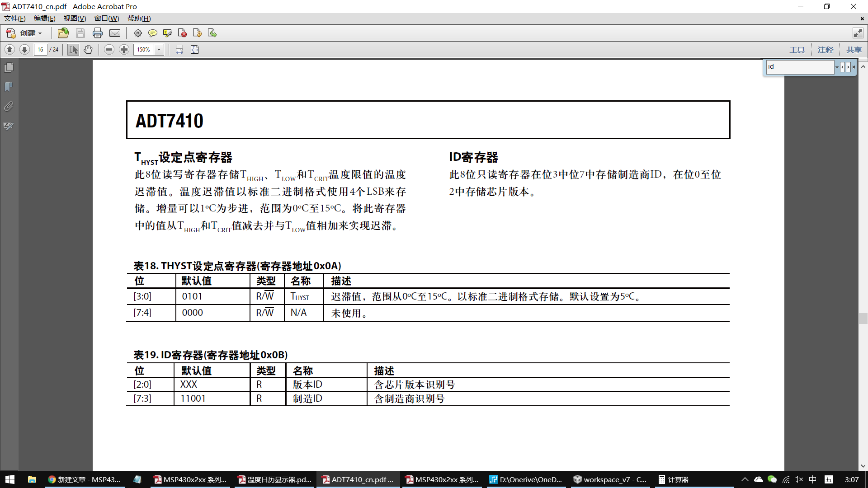Viewport: 868px width, 488px height.
Task: Toggle the Select text tool
Action: pos(73,50)
